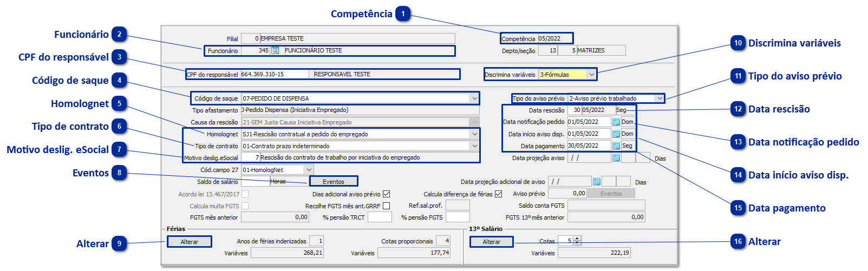This screenshot has height=271, width=868.
Task: Open the Tipo de contrato dropdown
Action: [474, 146]
